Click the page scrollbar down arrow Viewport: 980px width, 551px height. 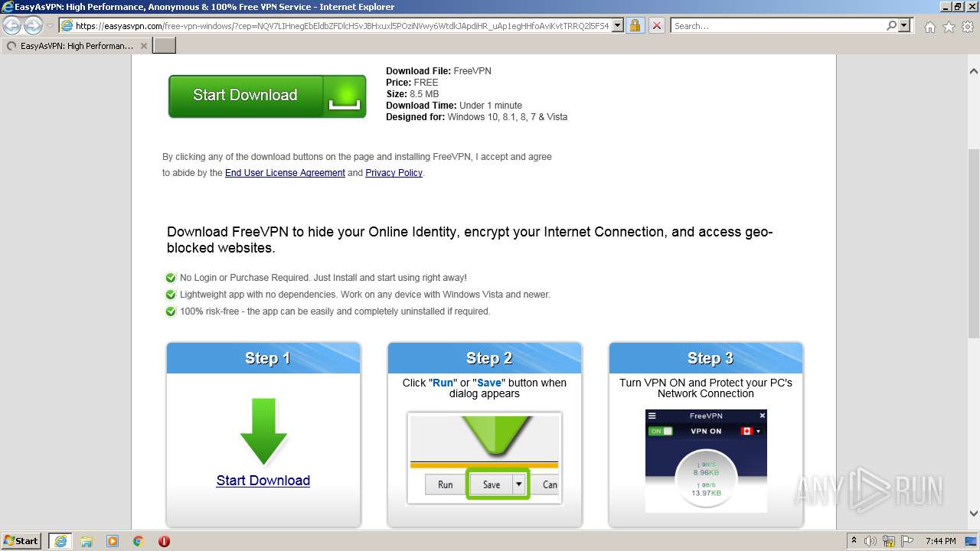coord(974,514)
